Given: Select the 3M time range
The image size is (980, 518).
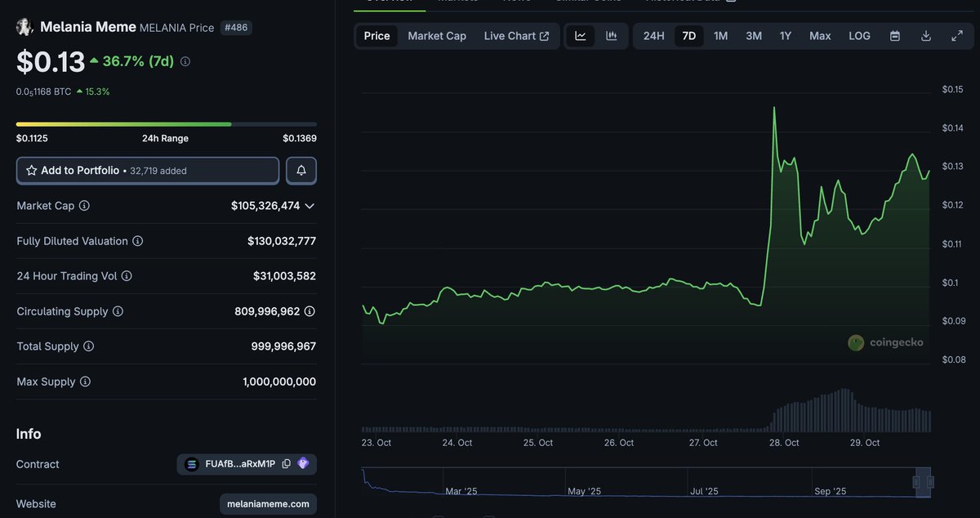Looking at the screenshot, I should pos(754,36).
